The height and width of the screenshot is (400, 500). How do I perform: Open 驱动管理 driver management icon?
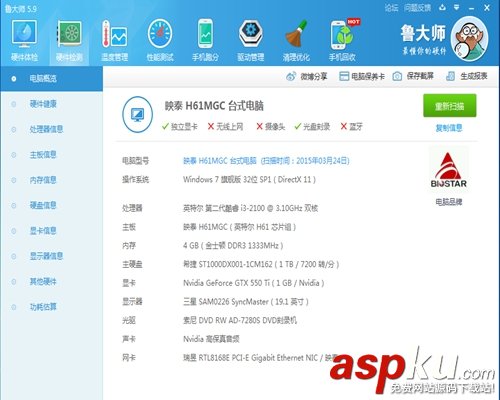coord(251,40)
